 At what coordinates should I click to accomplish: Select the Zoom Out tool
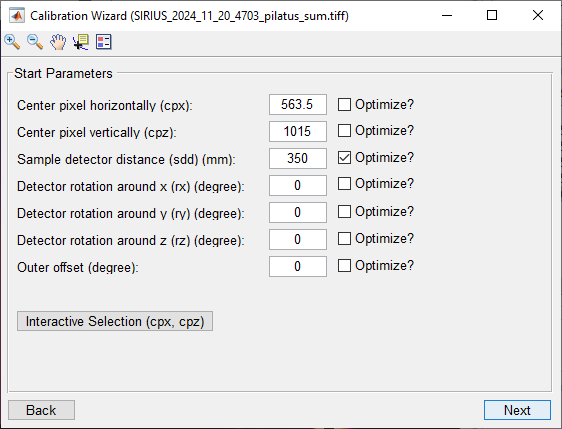(x=35, y=42)
